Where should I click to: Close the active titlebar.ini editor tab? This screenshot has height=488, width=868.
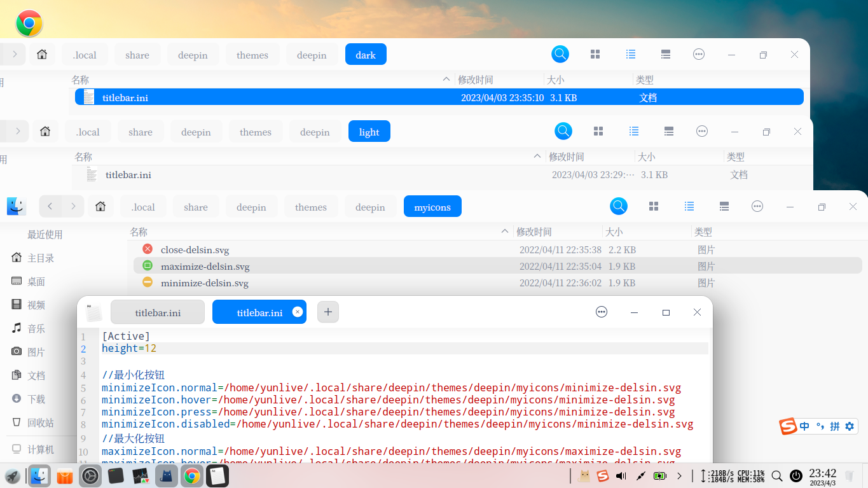point(297,312)
